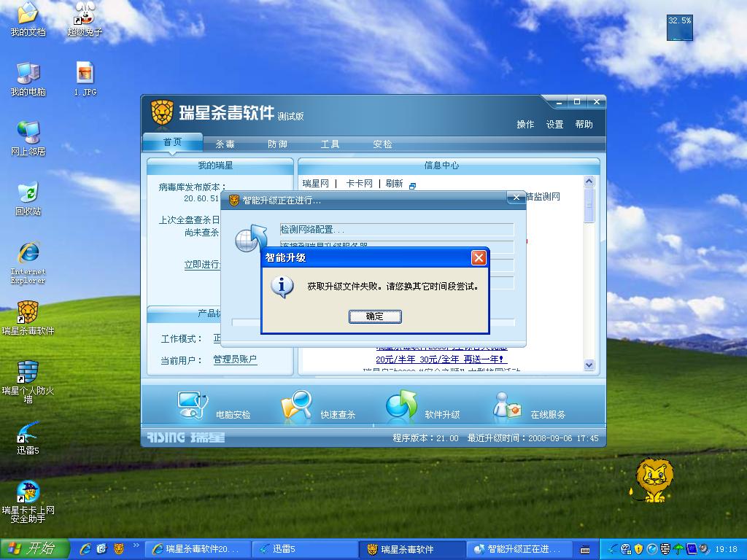
Task: Click the 电脑安检 monitor stethoscope icon
Action: (193, 405)
